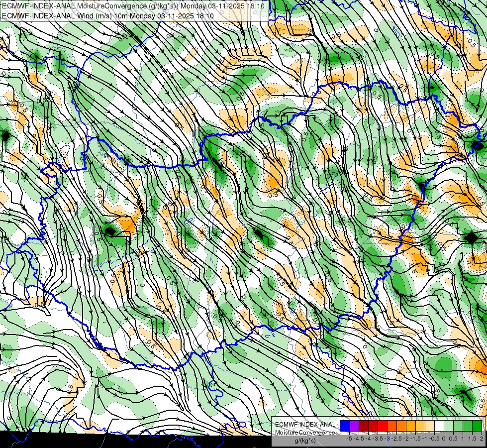Click the -4.5 tick label in legend
Screen dimensions: 487x448
click(359, 439)
